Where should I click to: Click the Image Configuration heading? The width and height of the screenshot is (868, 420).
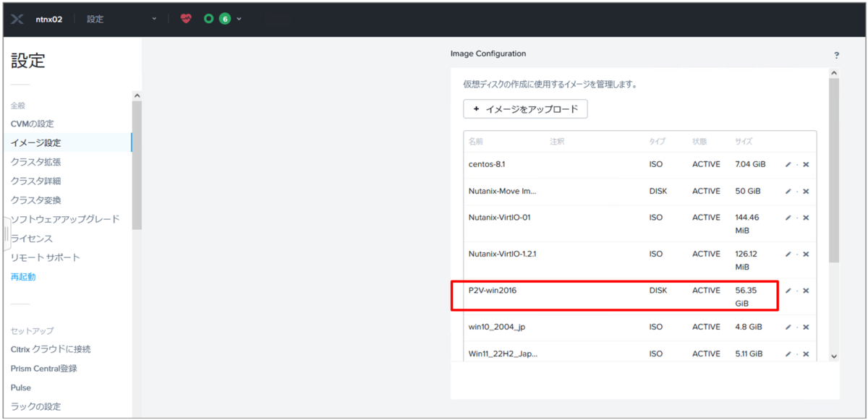tap(488, 53)
